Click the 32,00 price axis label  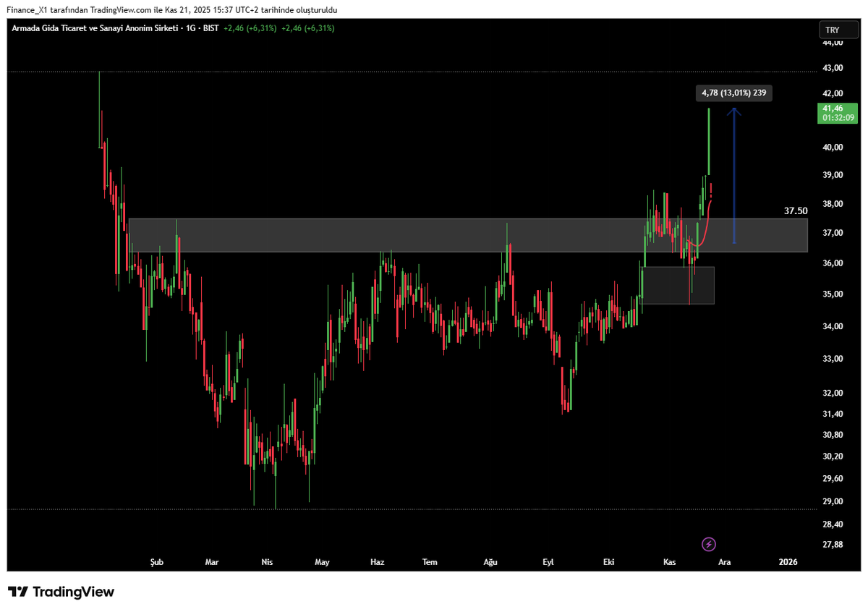(833, 394)
